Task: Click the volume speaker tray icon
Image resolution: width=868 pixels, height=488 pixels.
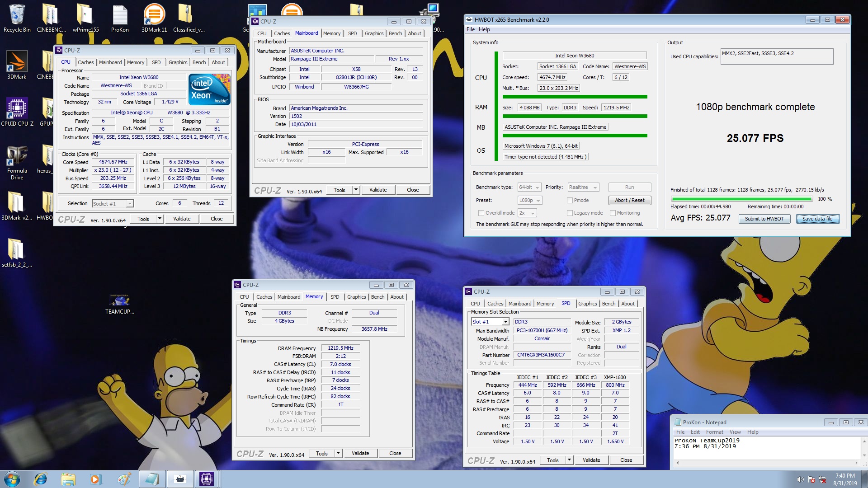Action: pyautogui.click(x=800, y=479)
